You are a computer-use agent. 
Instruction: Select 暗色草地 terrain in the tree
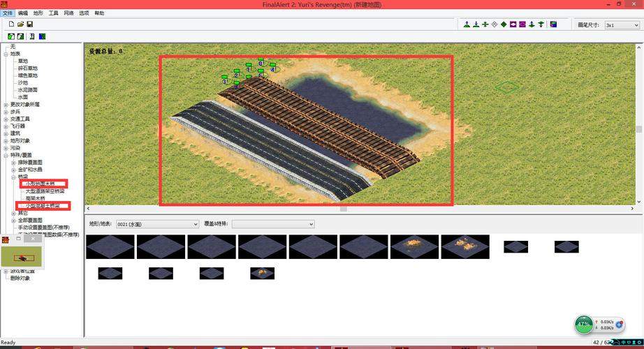pyautogui.click(x=27, y=75)
